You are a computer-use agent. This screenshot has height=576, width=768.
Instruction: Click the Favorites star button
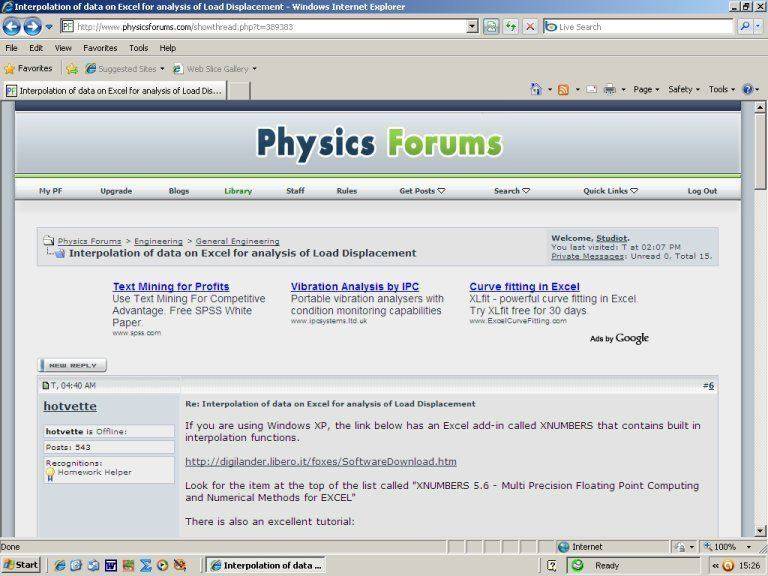coord(28,69)
